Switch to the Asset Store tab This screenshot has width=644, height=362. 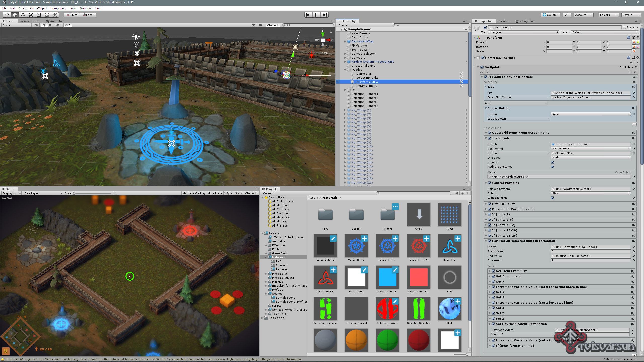click(30, 21)
